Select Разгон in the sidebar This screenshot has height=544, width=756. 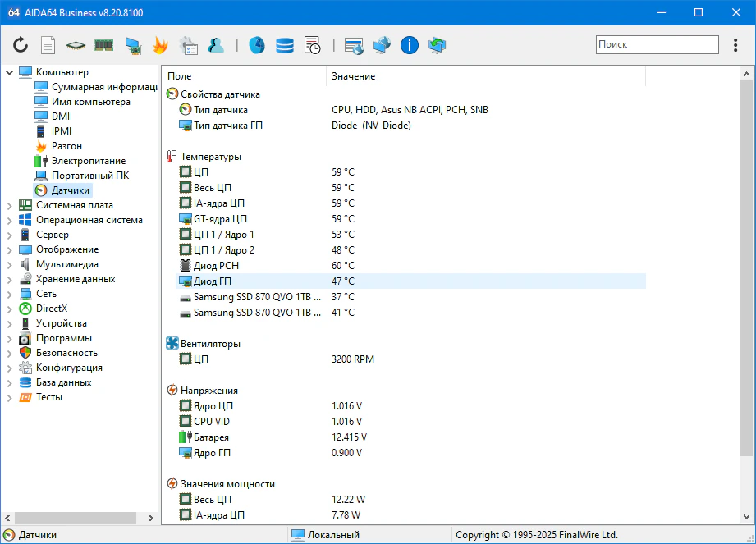[x=66, y=146]
